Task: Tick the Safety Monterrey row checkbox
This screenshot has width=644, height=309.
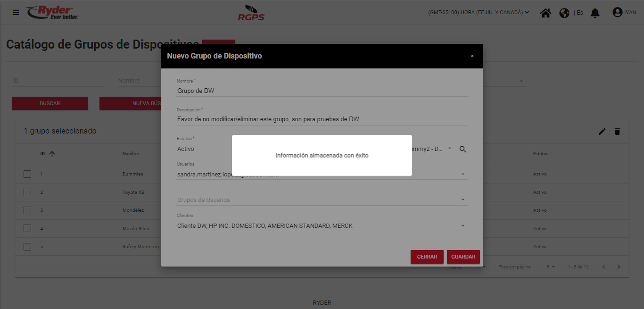Action: click(x=27, y=247)
